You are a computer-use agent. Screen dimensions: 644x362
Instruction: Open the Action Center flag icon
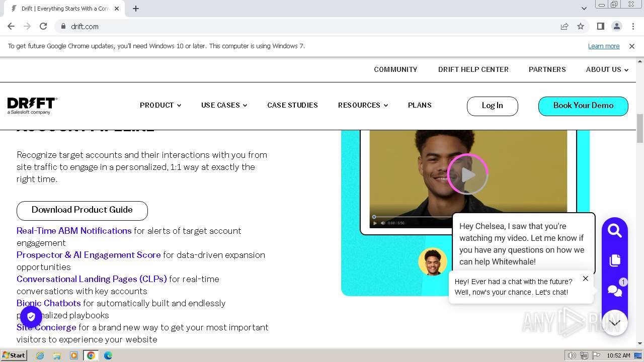[596, 355]
